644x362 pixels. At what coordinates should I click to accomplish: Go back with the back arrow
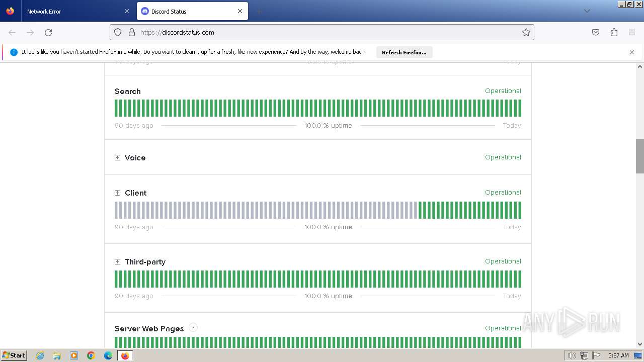[12, 32]
